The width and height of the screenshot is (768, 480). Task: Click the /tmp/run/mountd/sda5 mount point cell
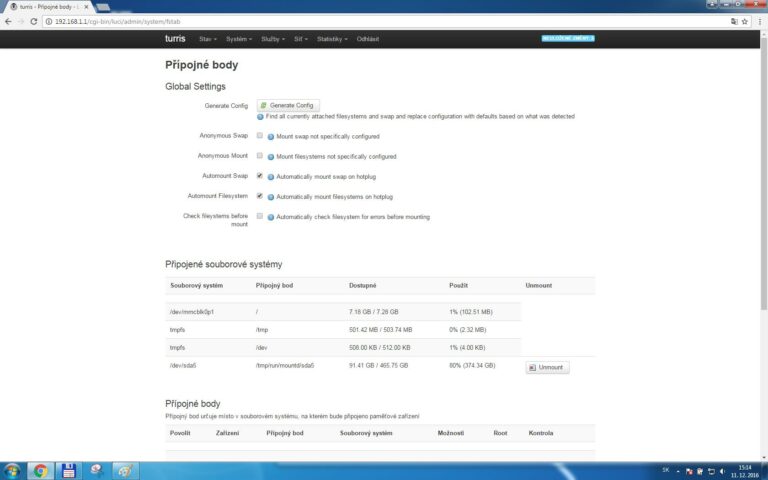coord(285,365)
